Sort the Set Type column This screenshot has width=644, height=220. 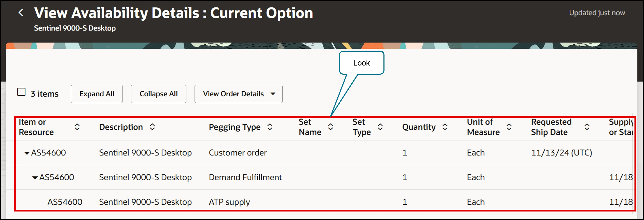point(380,127)
